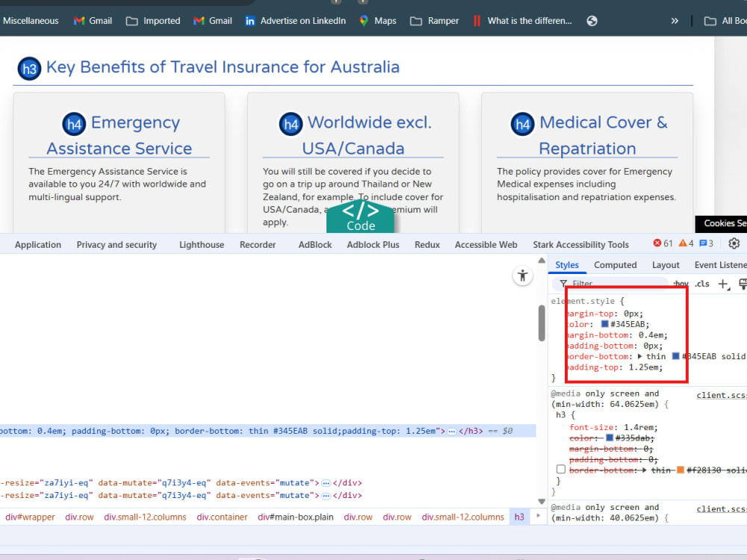
Task: Click the h4 badge beside Emergency heading
Action: click(x=74, y=124)
